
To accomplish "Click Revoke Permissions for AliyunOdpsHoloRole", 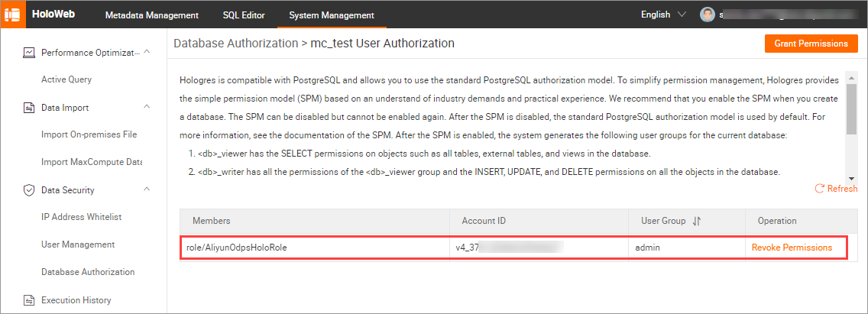I will click(x=792, y=248).
